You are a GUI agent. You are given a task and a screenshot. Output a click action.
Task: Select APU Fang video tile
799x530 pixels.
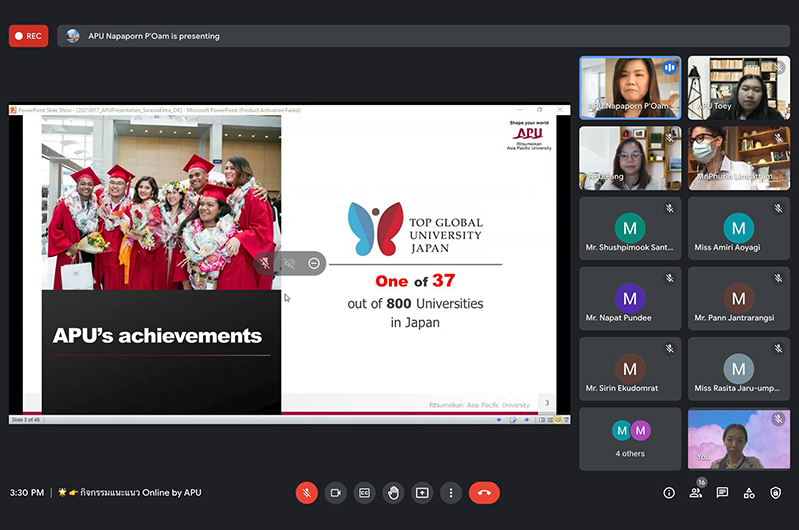click(630, 158)
